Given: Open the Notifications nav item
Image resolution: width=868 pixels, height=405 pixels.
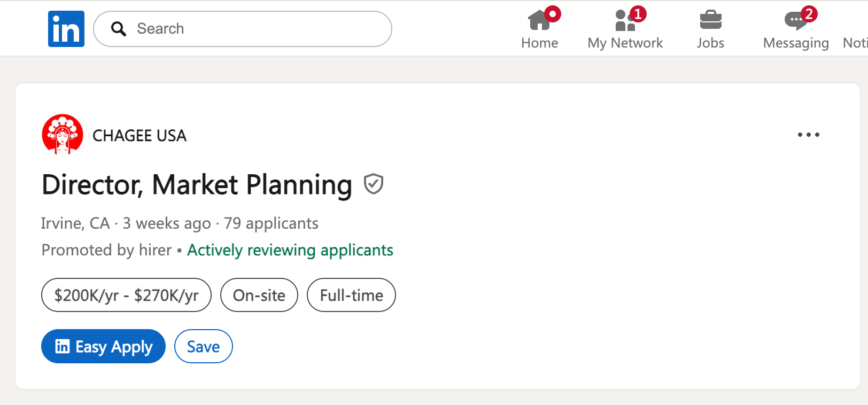Looking at the screenshot, I should (x=857, y=42).
